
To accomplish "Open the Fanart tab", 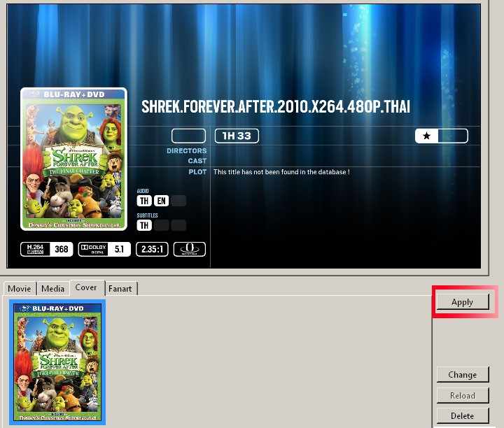I will [120, 288].
